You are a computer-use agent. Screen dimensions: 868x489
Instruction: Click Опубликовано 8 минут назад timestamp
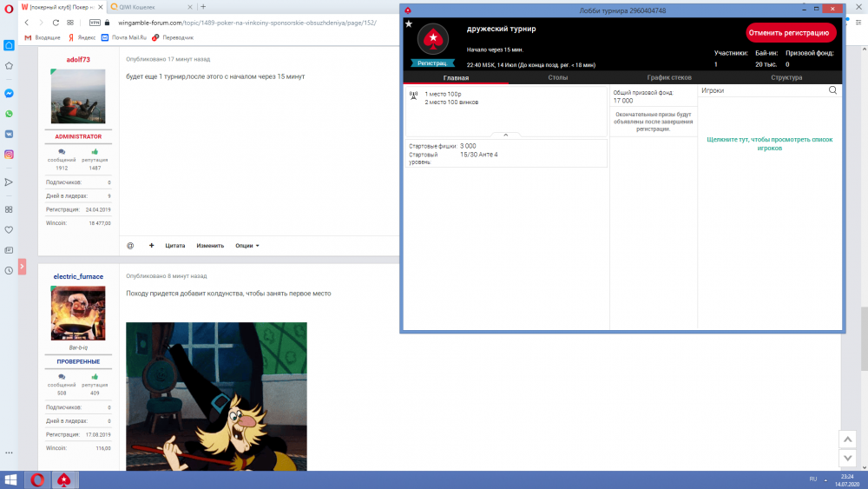point(166,276)
